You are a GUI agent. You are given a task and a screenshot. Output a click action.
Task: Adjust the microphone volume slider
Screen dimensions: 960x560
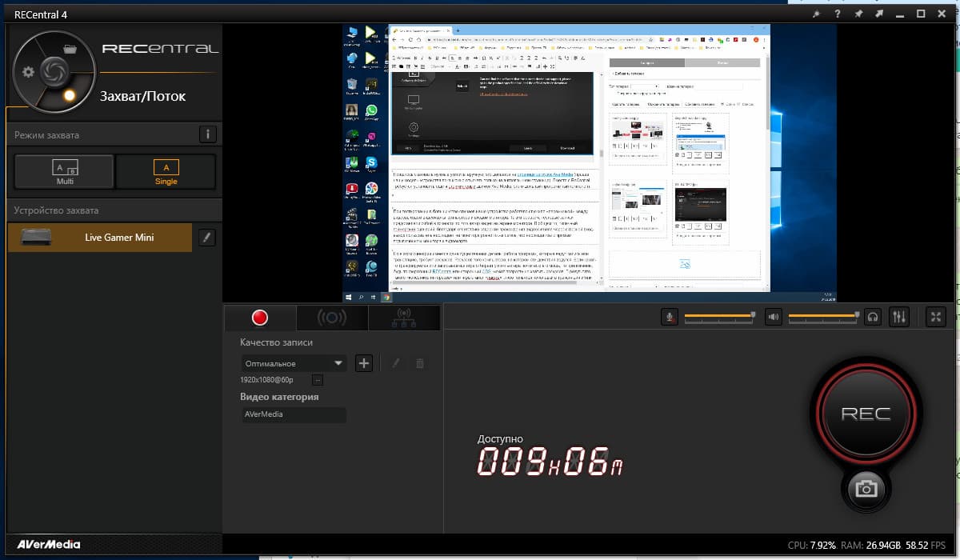pyautogui.click(x=719, y=317)
